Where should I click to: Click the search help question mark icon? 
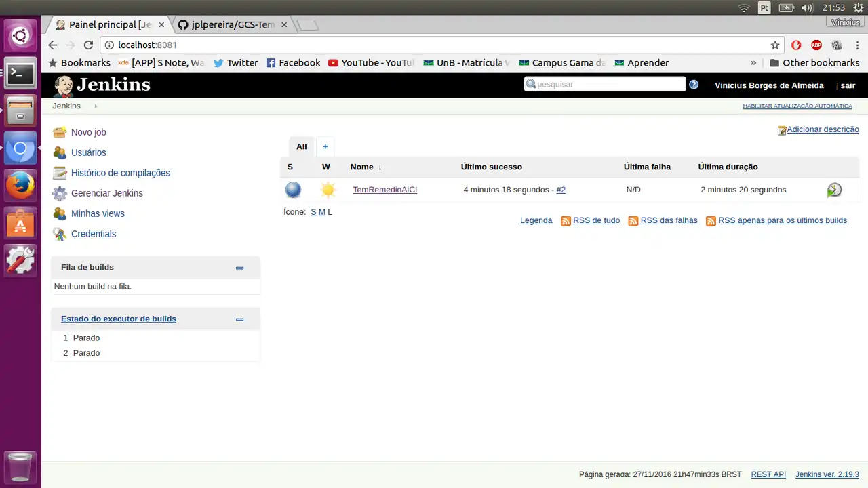click(694, 85)
